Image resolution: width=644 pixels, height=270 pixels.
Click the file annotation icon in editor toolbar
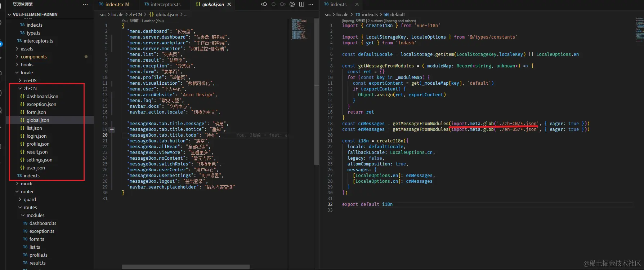pos(292,4)
